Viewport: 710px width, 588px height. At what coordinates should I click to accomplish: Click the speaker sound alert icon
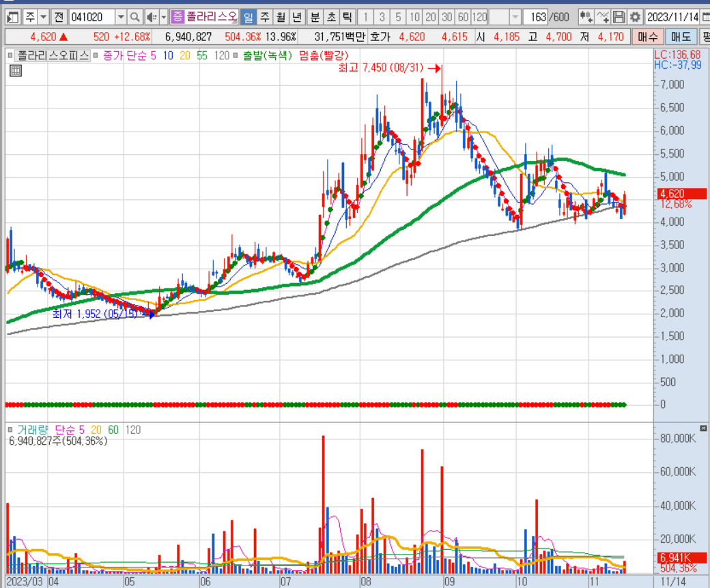(x=152, y=18)
